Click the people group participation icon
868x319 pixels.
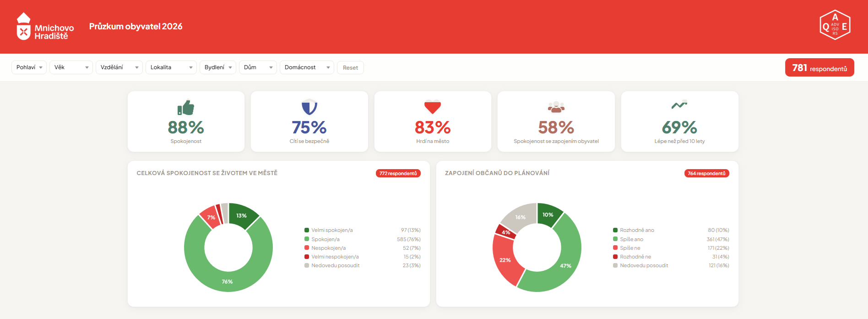(556, 107)
